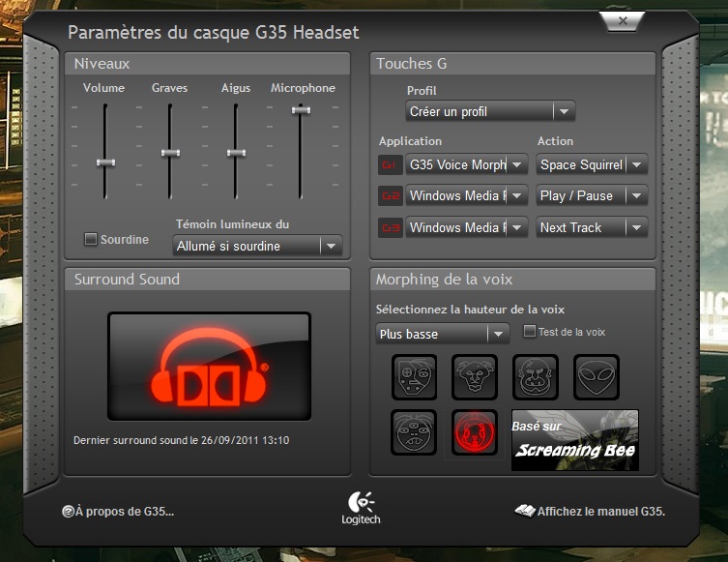Open the Allumé si sourdine dropdown
This screenshot has height=562, width=728.
point(258,247)
